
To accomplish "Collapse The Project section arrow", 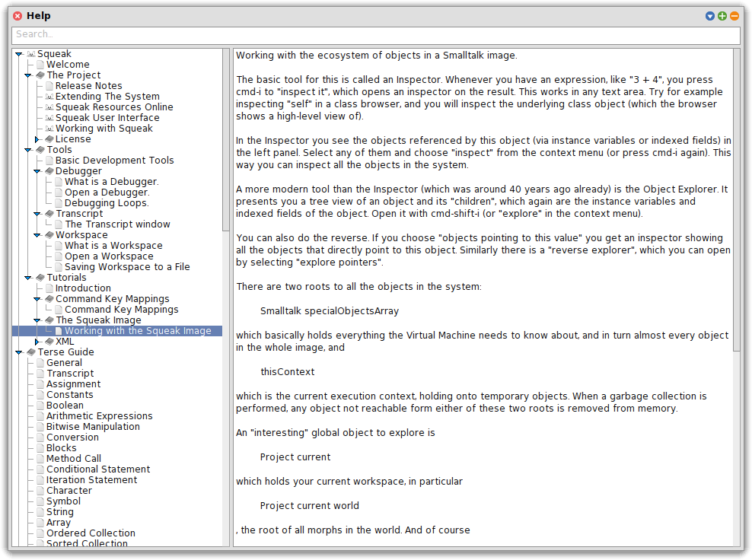I will click(28, 75).
